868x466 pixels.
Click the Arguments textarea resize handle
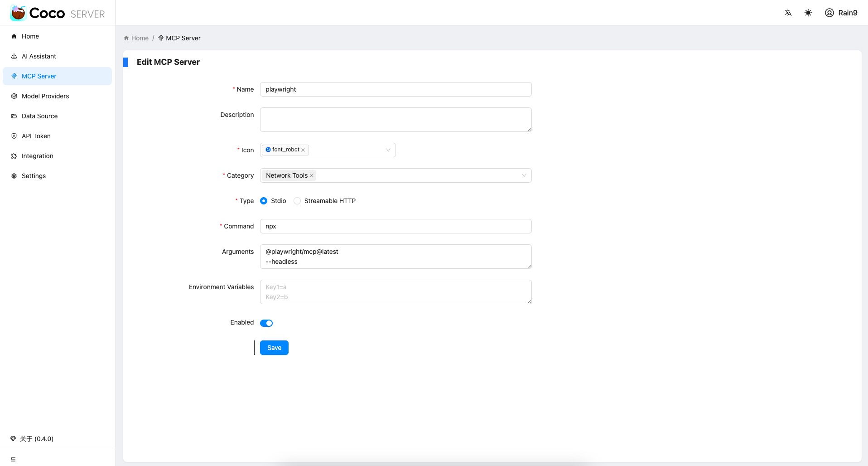pyautogui.click(x=529, y=266)
